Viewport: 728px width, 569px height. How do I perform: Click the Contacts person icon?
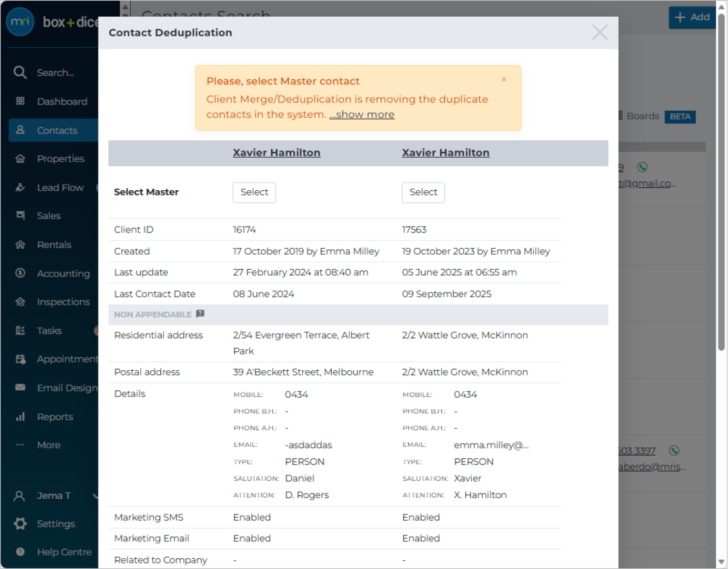coord(20,129)
